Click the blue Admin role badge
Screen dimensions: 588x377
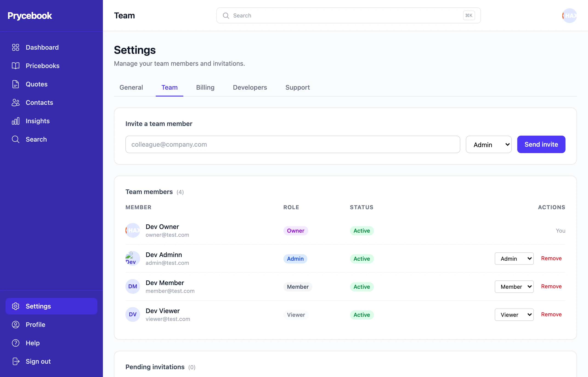[295, 259]
